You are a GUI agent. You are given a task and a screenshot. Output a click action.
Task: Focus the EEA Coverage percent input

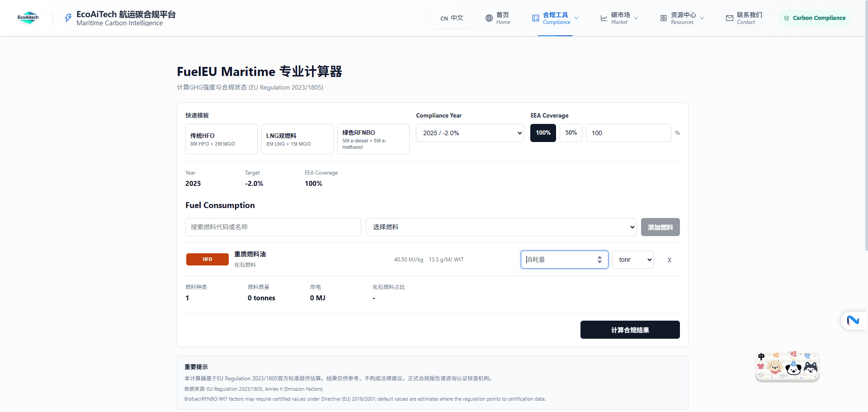628,133
